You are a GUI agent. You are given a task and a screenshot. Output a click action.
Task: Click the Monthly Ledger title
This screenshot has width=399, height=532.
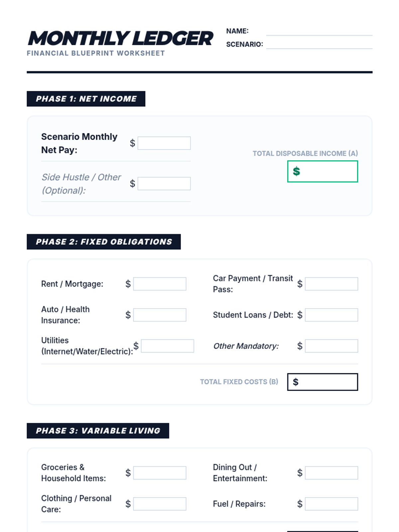point(120,38)
